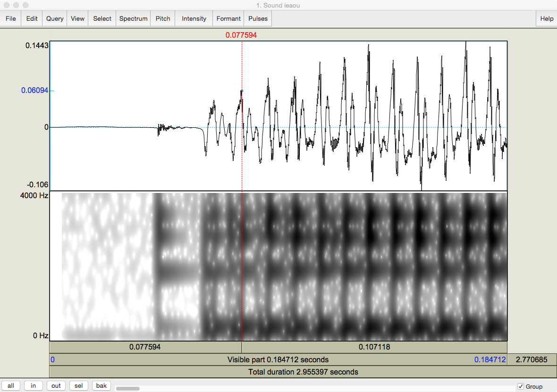The width and height of the screenshot is (557, 392).
Task: Click the 0 Hz spectrogram label
Action: click(41, 335)
